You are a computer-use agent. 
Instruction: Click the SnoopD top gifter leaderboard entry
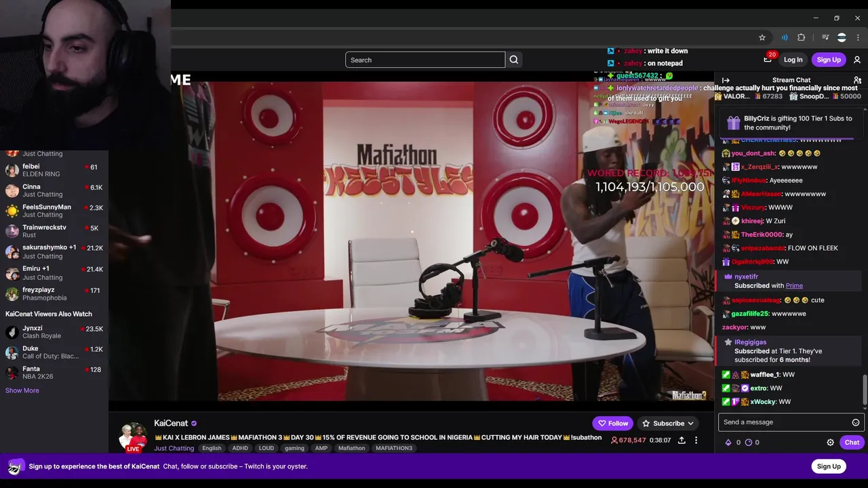(825, 96)
